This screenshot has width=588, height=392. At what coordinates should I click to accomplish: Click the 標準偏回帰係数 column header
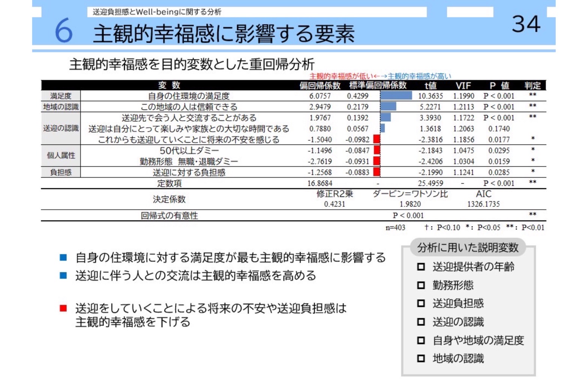377,85
